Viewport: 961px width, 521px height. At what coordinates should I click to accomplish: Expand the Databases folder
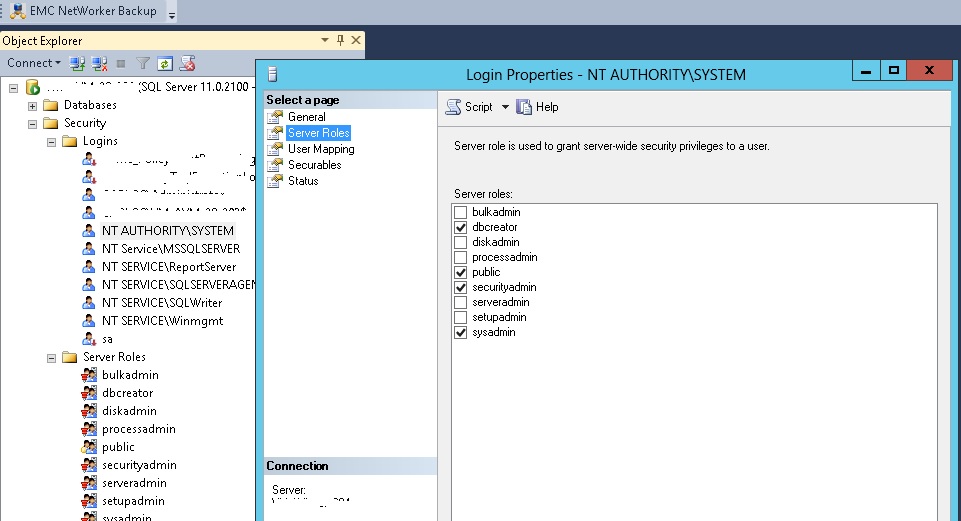(32, 105)
